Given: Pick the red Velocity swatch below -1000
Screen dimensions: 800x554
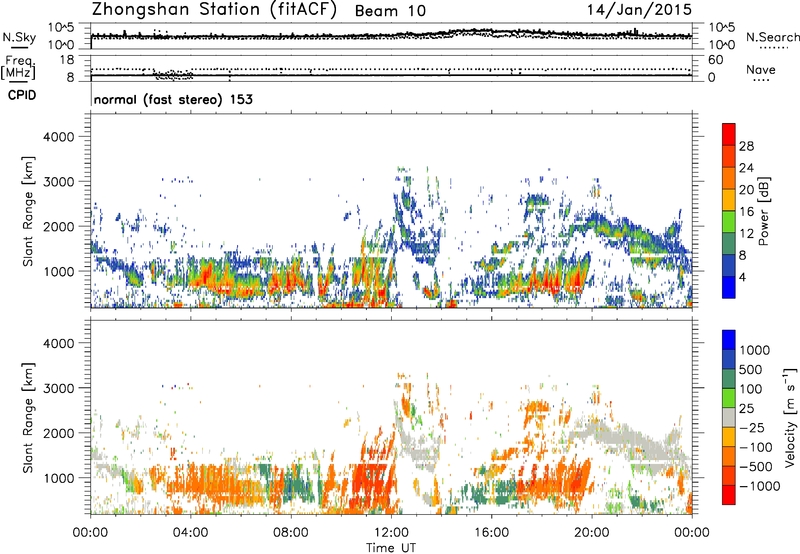Looking at the screenshot, I should tap(729, 495).
